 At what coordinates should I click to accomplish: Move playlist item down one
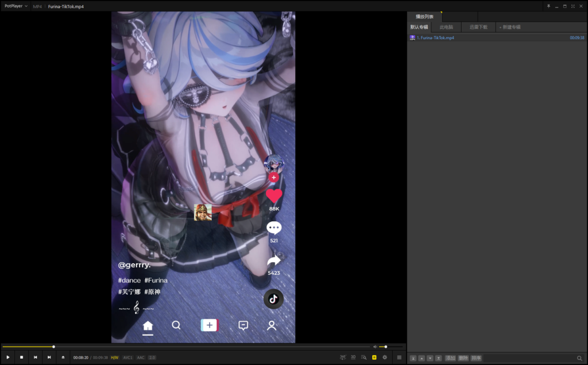(430, 358)
